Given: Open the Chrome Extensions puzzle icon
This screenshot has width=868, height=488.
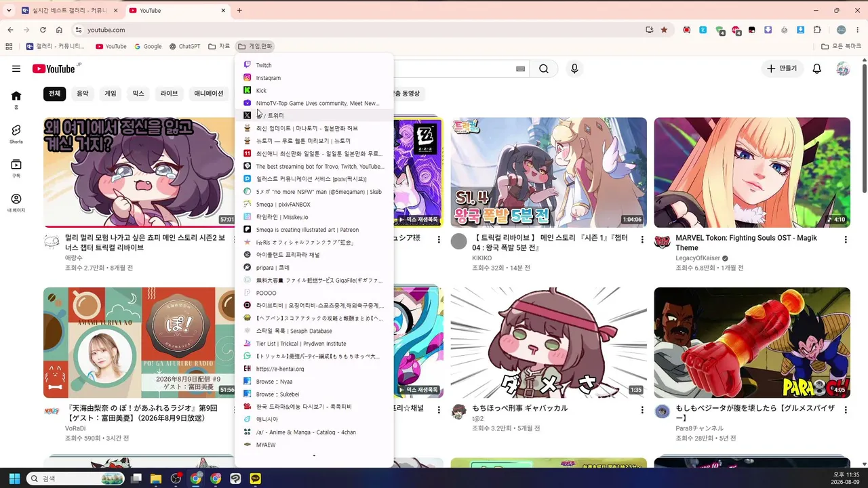Looking at the screenshot, I should click(817, 30).
